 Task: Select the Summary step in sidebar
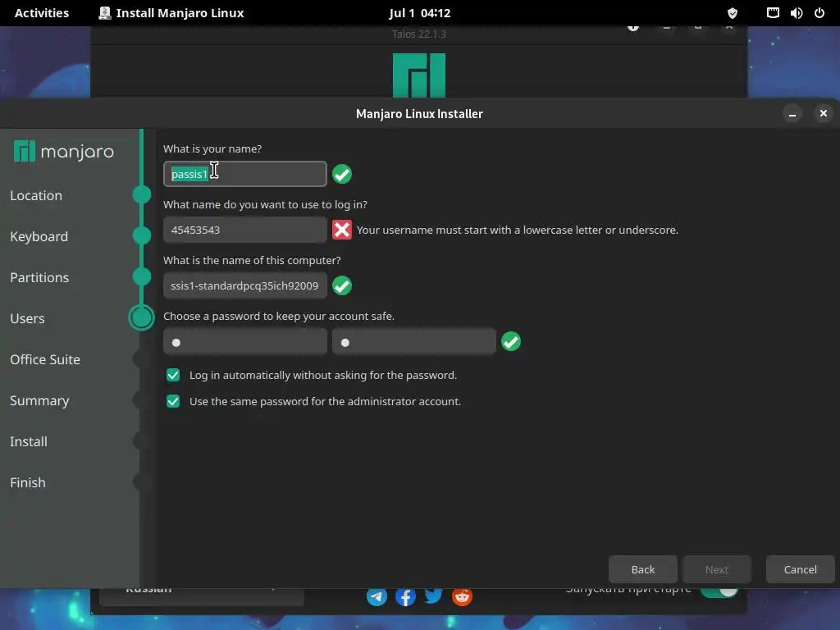pos(39,400)
